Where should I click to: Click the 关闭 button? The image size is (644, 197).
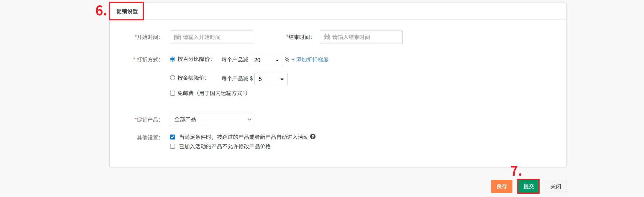pos(555,186)
